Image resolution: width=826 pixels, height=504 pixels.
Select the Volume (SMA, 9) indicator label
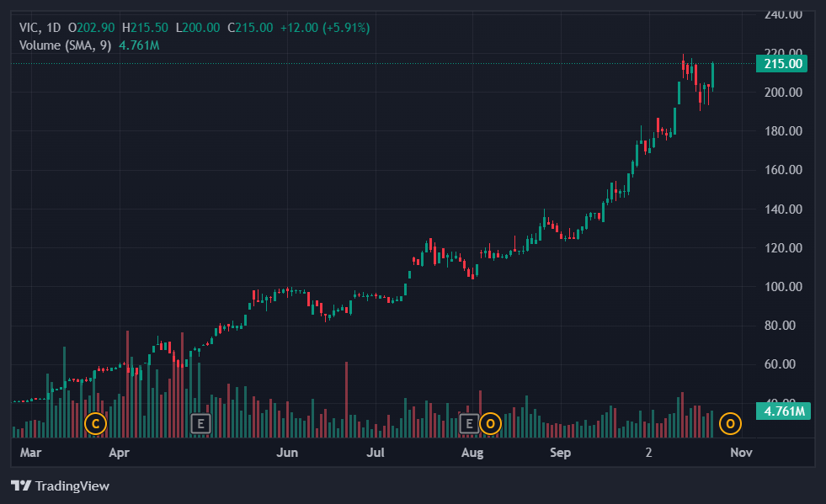point(66,45)
